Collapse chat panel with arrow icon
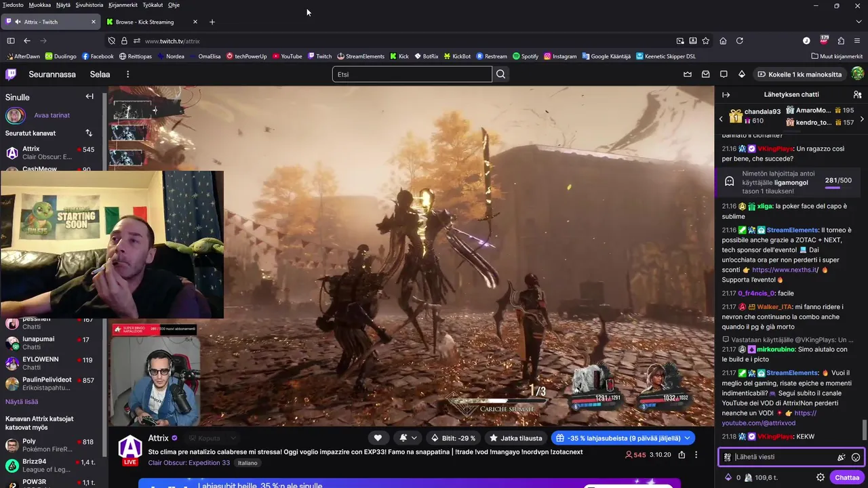 [x=726, y=95]
